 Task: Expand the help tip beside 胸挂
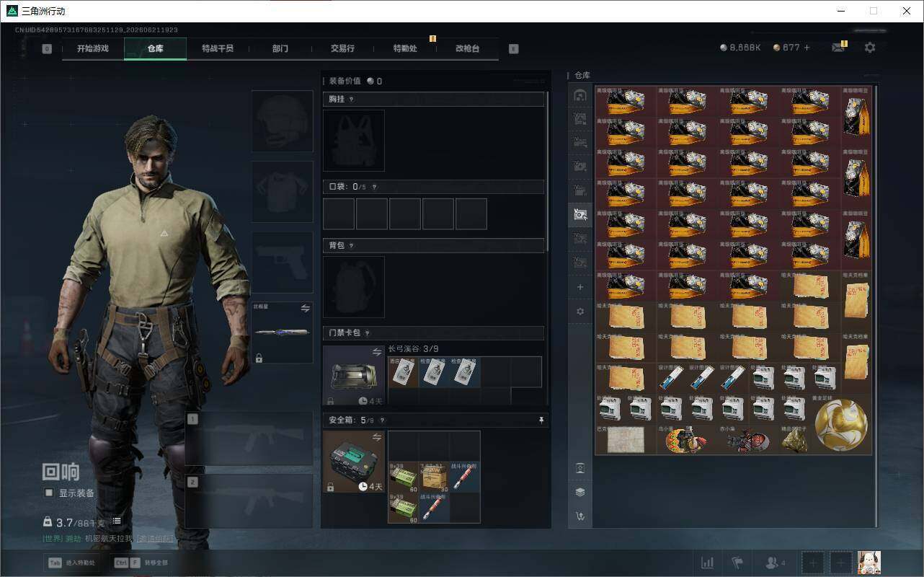[352, 100]
